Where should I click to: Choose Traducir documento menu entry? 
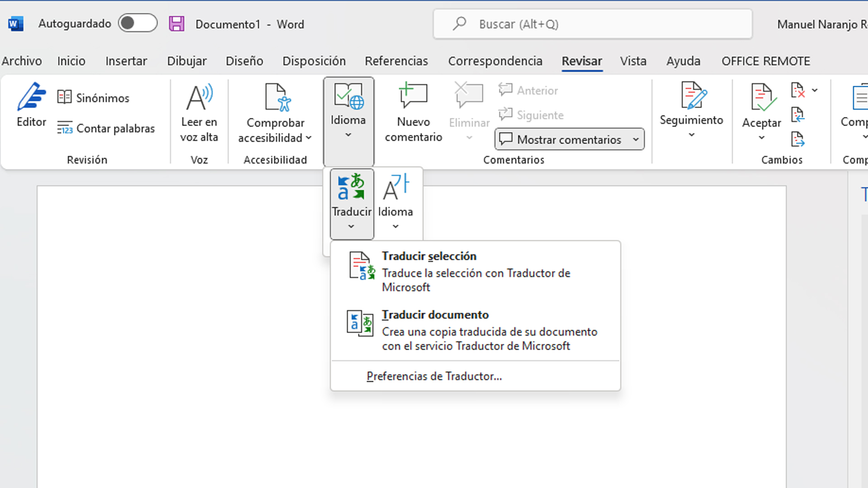click(476, 330)
